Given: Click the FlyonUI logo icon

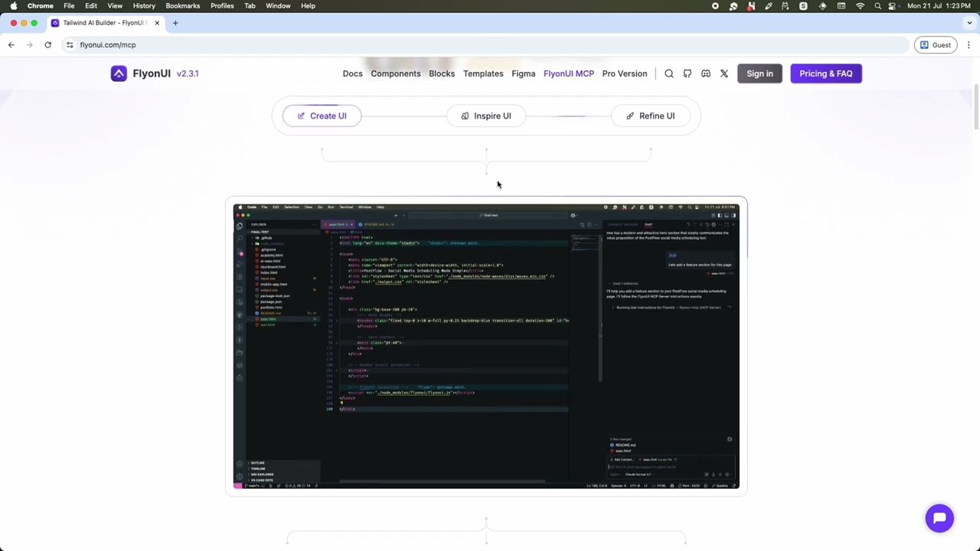Looking at the screenshot, I should coord(119,73).
